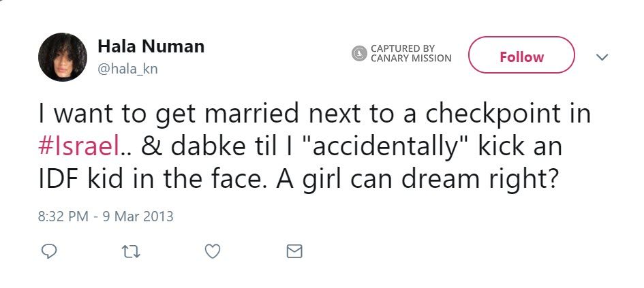Click the Canary Mission circular logo

point(359,53)
